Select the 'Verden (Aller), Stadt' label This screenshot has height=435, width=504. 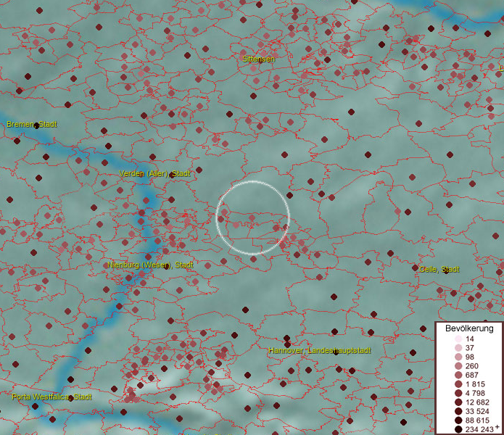click(x=154, y=173)
